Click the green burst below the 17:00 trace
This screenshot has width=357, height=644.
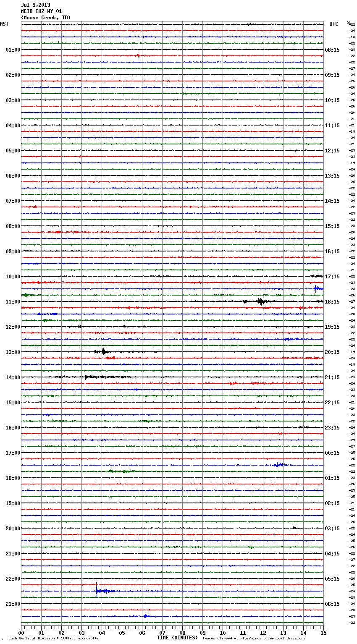[123, 471]
